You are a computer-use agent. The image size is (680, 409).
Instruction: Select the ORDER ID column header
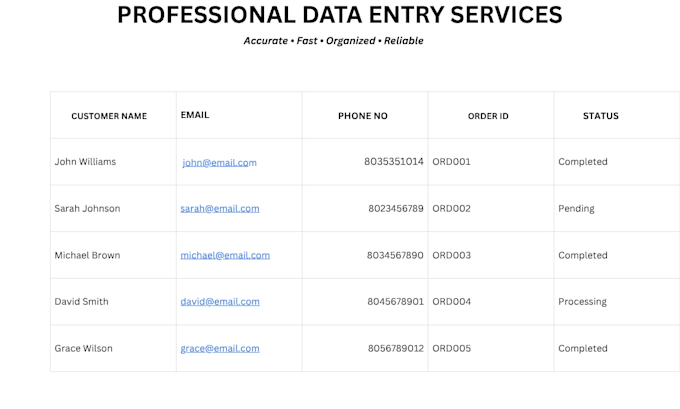click(491, 115)
